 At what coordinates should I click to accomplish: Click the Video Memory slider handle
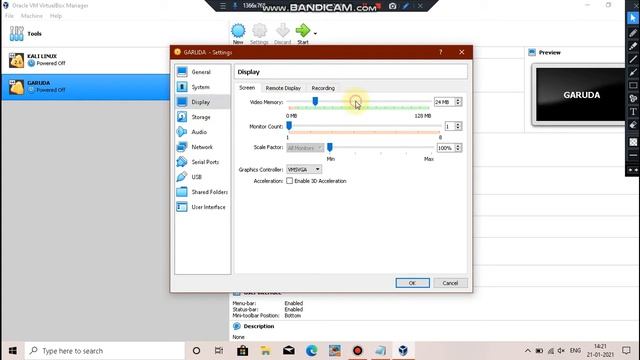315,101
